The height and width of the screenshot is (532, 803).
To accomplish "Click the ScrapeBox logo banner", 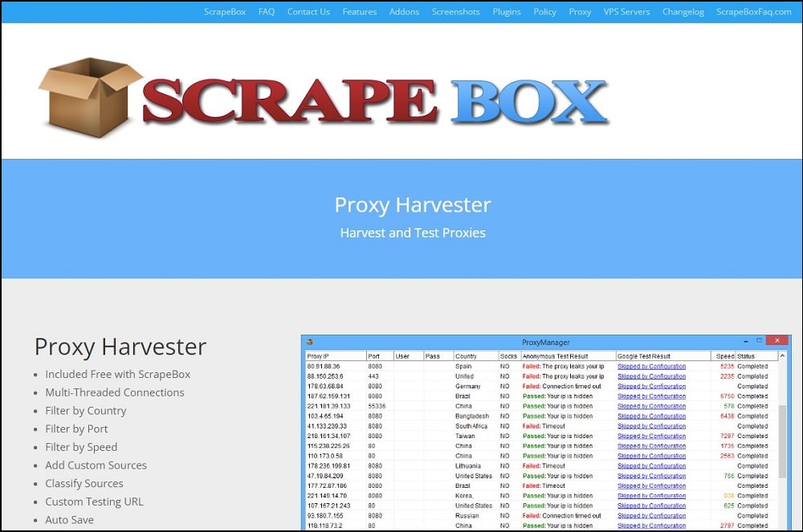I will click(324, 98).
